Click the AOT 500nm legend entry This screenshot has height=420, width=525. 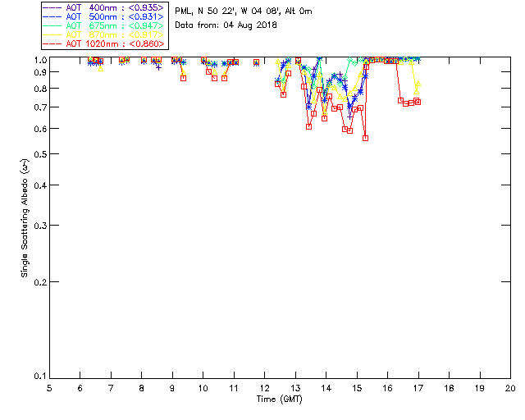(104, 16)
